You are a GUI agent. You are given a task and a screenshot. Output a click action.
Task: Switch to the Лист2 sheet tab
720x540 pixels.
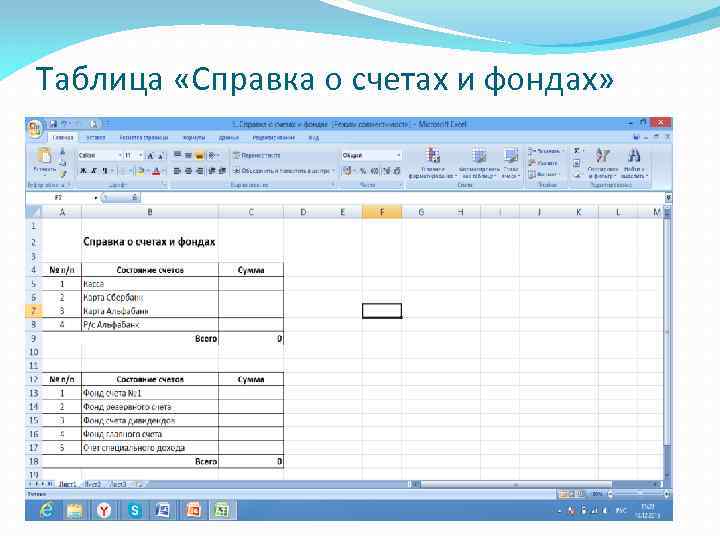pos(93,484)
